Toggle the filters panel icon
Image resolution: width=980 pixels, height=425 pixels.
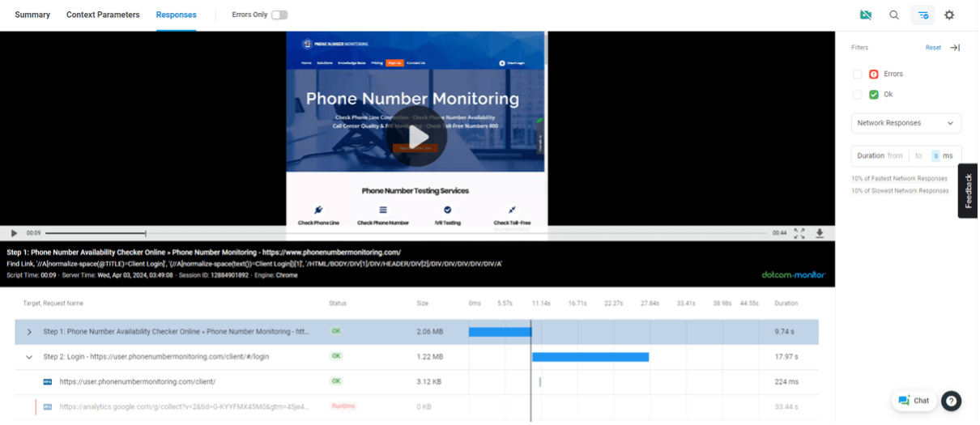[922, 15]
